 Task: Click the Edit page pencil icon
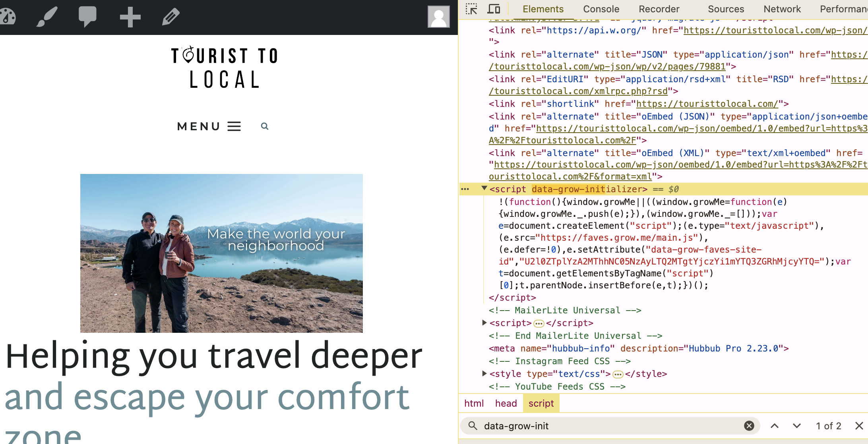point(171,17)
